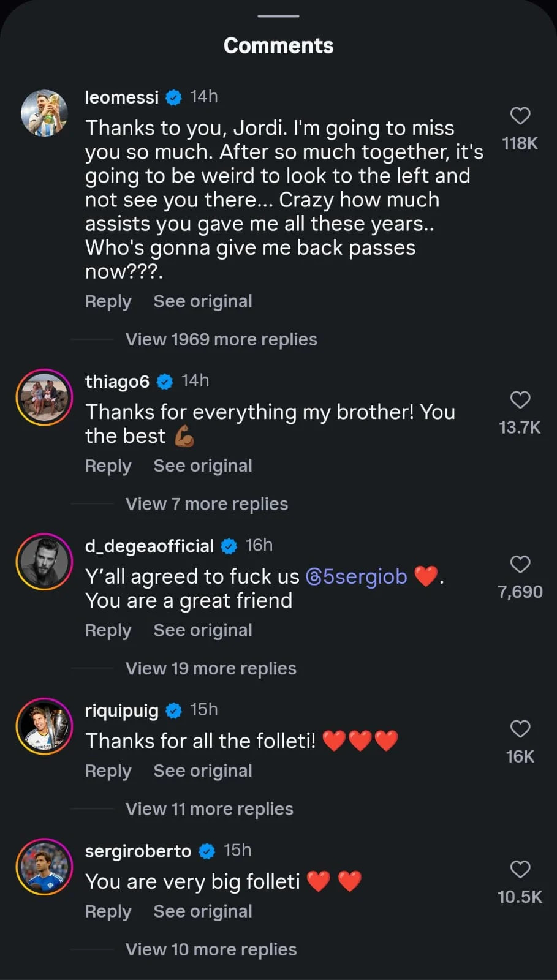Image resolution: width=557 pixels, height=980 pixels.
Task: Open thiago6's profile avatar story
Action: pos(44,398)
